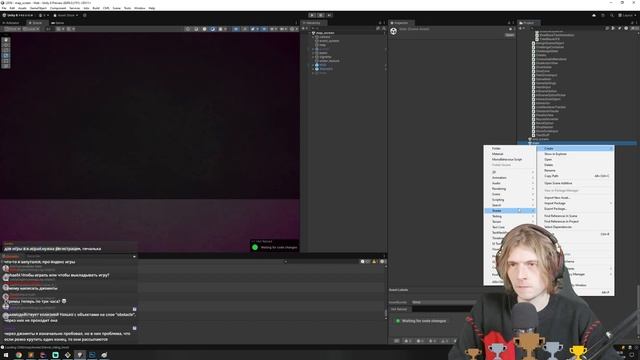The width and height of the screenshot is (640, 360).
Task: Click the Unity cloud icon in toolbar
Action: (x=594, y=16)
